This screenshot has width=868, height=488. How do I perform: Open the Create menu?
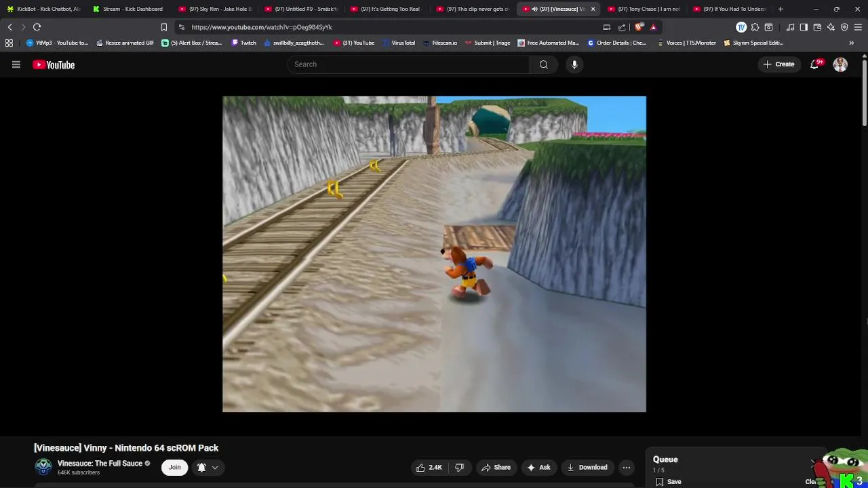click(778, 64)
